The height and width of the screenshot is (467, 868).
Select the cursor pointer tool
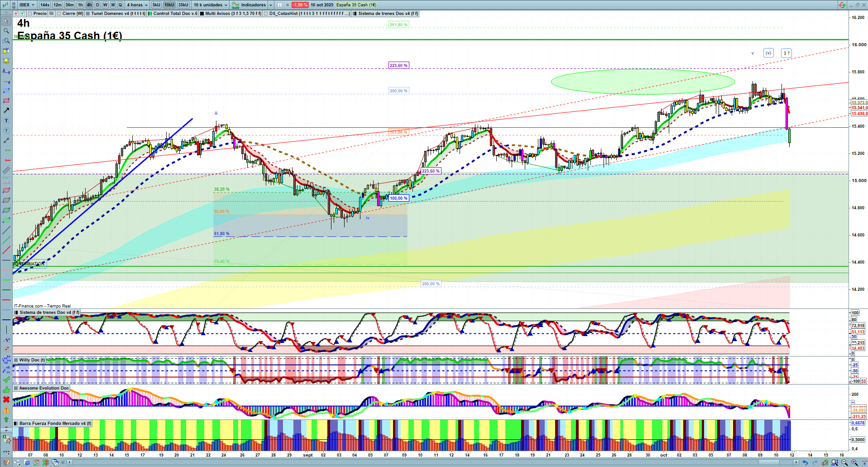tap(6, 21)
